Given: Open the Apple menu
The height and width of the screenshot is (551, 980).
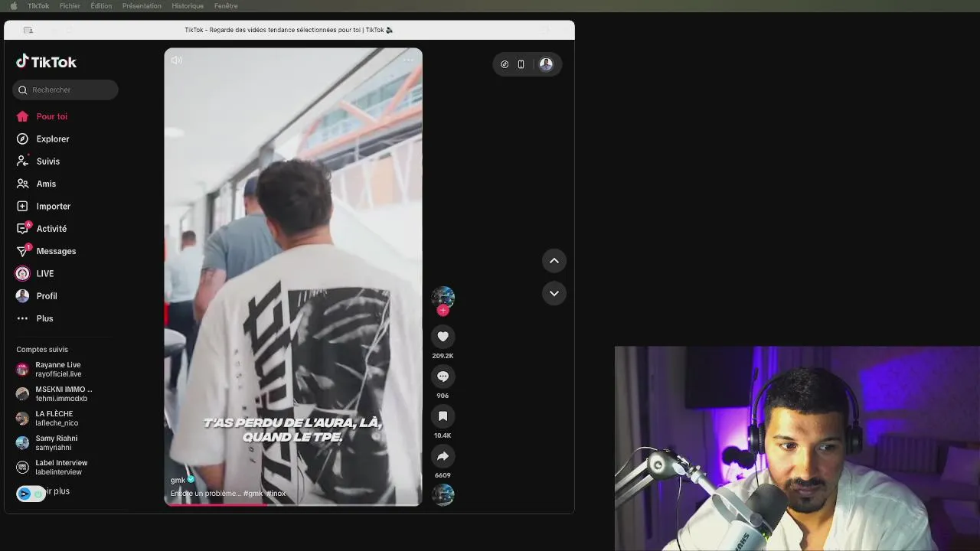Looking at the screenshot, I should coord(13,5).
